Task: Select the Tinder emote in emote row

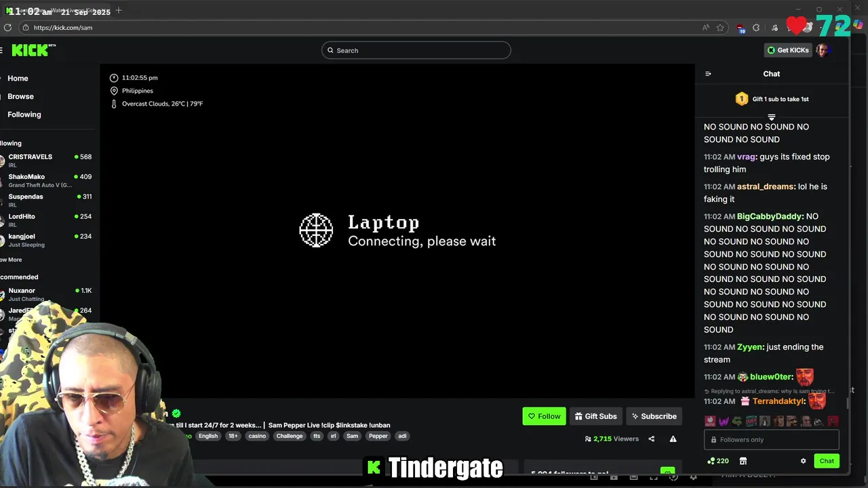Action: (710, 422)
